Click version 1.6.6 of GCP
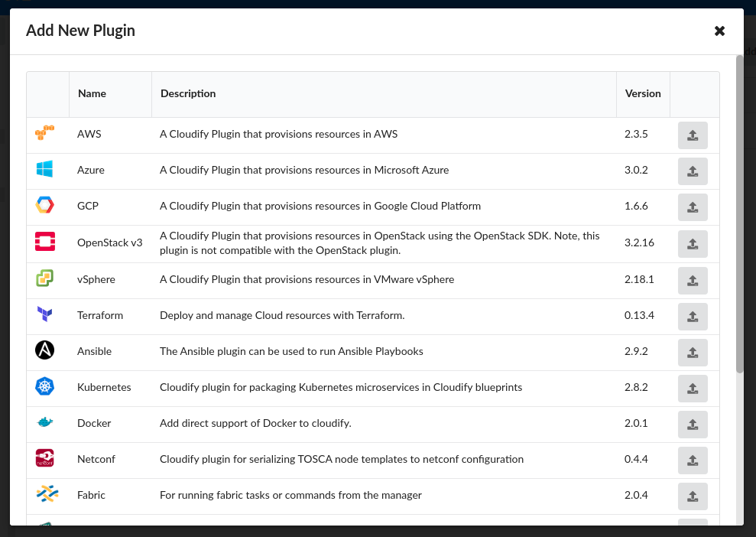 636,206
